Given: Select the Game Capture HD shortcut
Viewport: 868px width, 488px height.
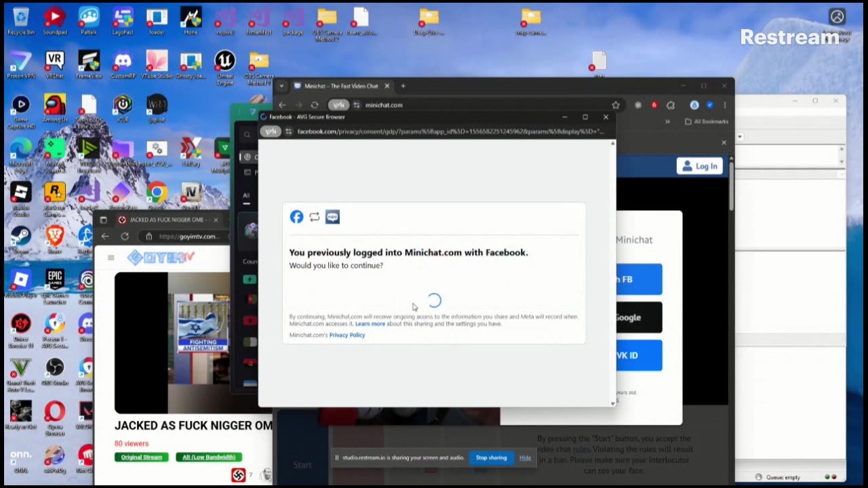Looking at the screenshot, I should [21, 110].
